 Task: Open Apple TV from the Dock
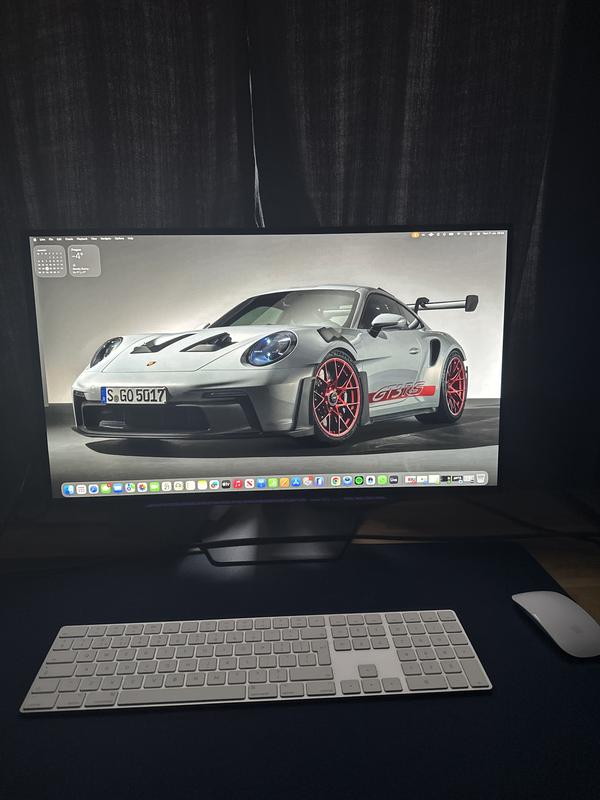point(226,485)
